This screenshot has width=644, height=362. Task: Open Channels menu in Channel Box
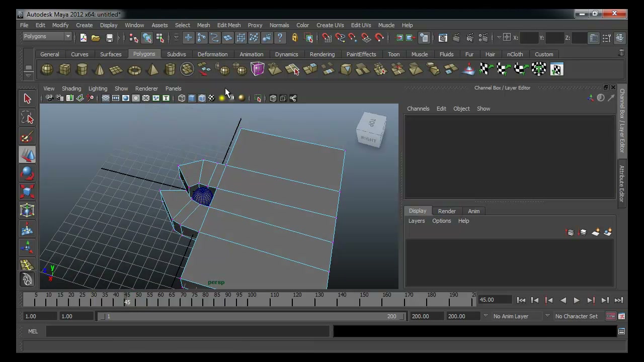click(x=418, y=109)
